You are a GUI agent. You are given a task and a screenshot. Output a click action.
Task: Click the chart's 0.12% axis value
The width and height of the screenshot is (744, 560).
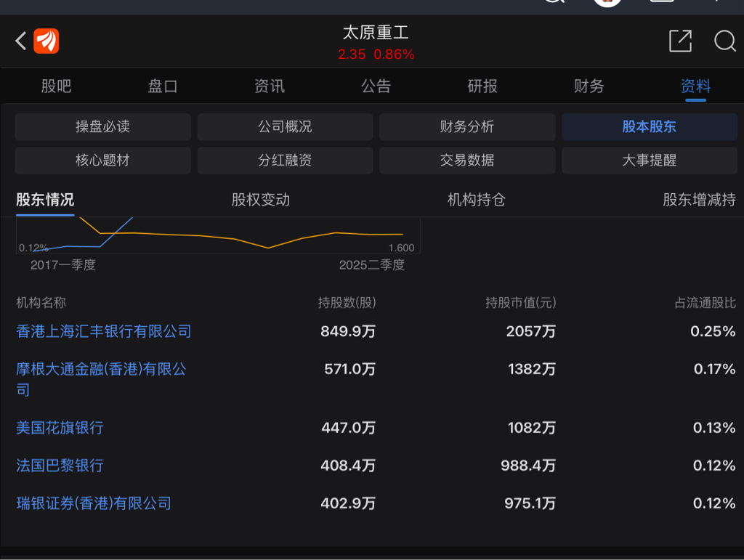[33, 248]
